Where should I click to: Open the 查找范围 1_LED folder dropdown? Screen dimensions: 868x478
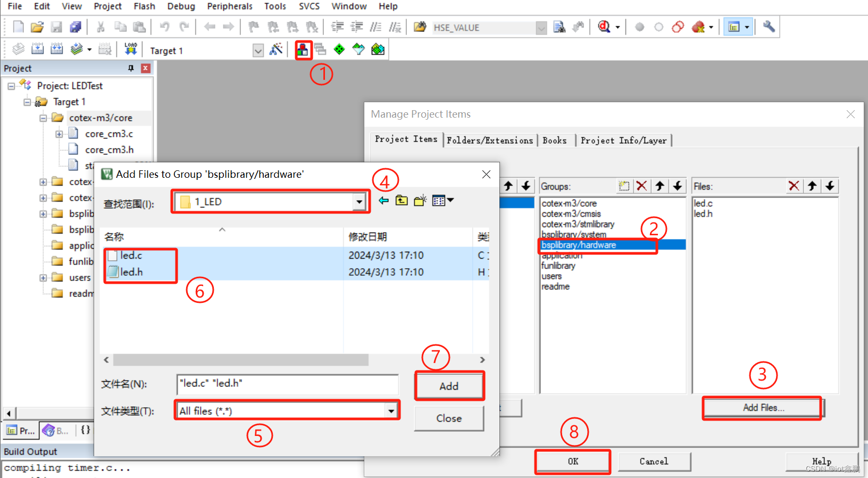tap(360, 202)
